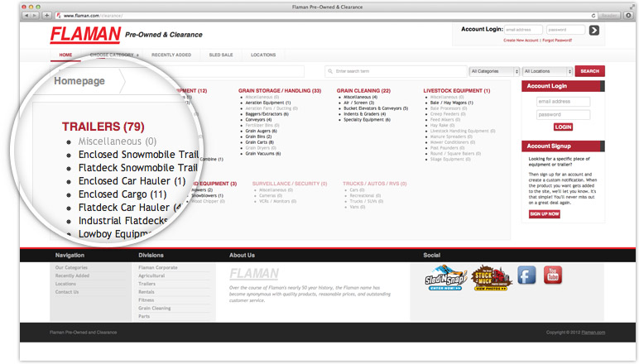Open Grain Storage / Handling category

pyautogui.click(x=280, y=91)
